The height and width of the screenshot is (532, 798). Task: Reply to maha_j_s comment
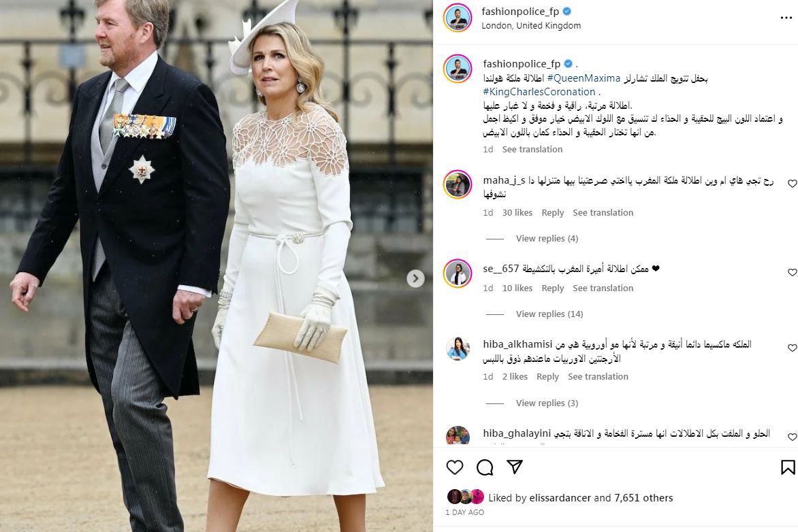point(552,213)
